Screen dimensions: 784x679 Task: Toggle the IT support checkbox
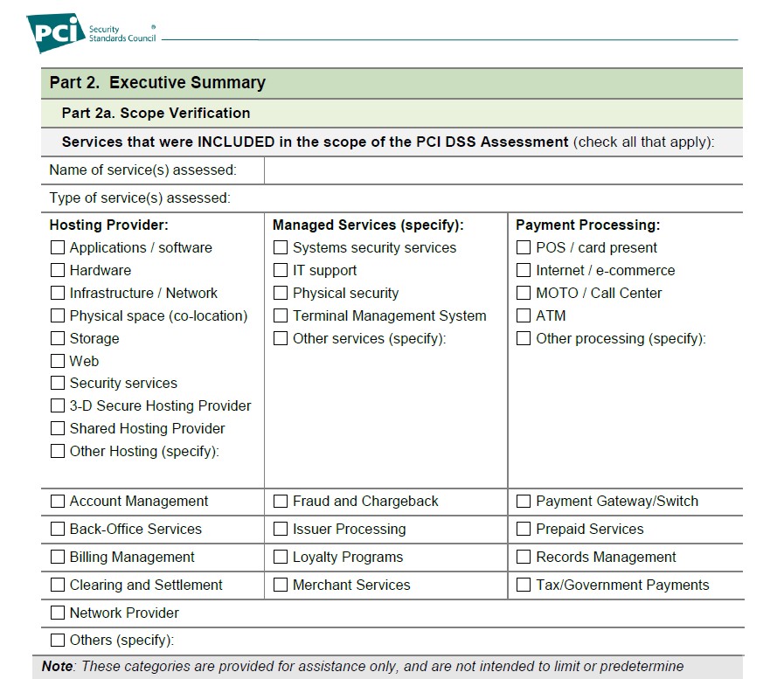pyautogui.click(x=281, y=270)
